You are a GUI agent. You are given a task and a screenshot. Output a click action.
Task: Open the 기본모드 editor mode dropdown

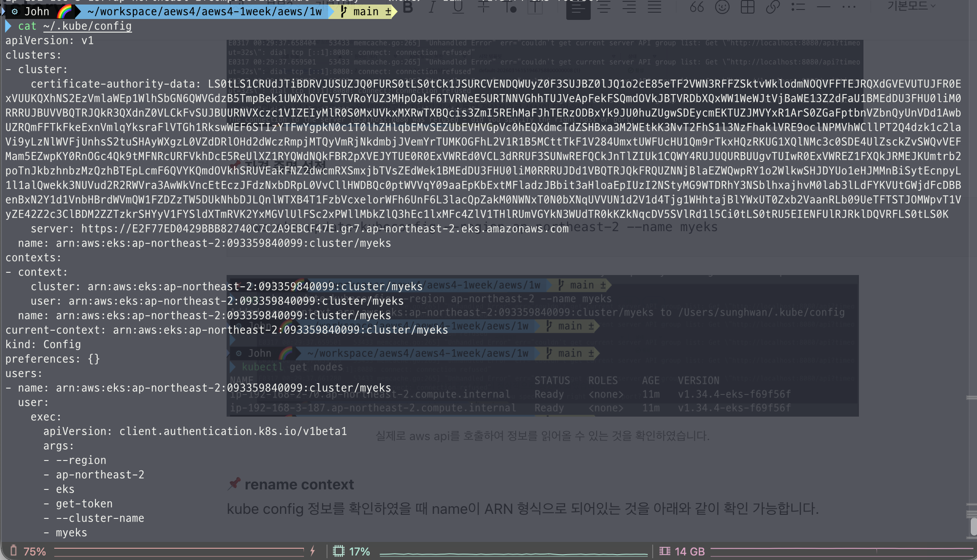point(911,6)
